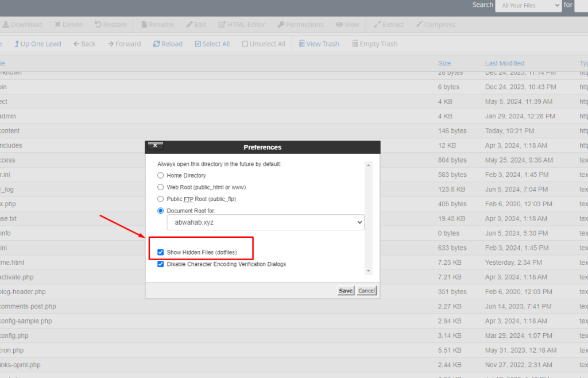Click the HTML Editor toolbar icon

pos(222,25)
